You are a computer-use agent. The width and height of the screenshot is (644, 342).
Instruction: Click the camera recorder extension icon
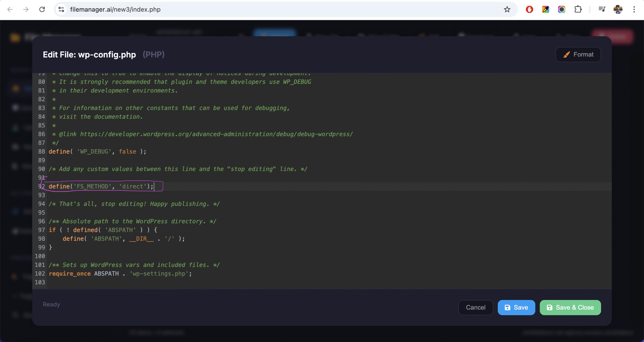tap(561, 9)
